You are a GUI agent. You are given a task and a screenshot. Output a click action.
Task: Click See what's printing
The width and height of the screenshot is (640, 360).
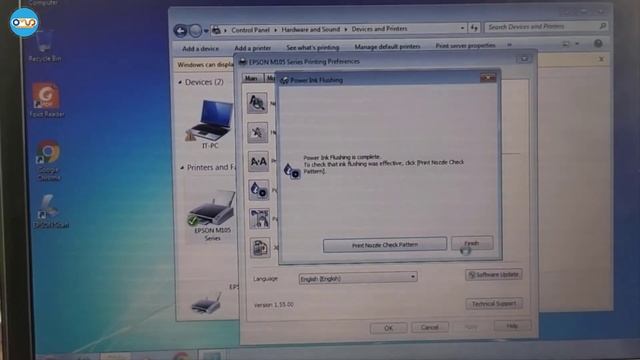pyautogui.click(x=313, y=47)
